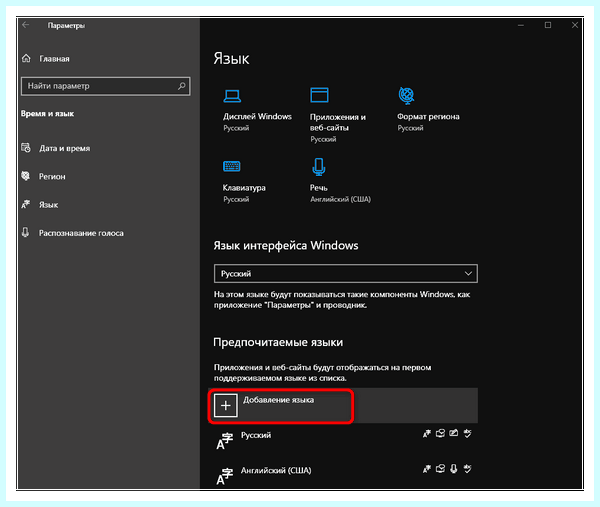Click the language glyph beside Английский (США)
This screenshot has width=600, height=507.
point(225,476)
